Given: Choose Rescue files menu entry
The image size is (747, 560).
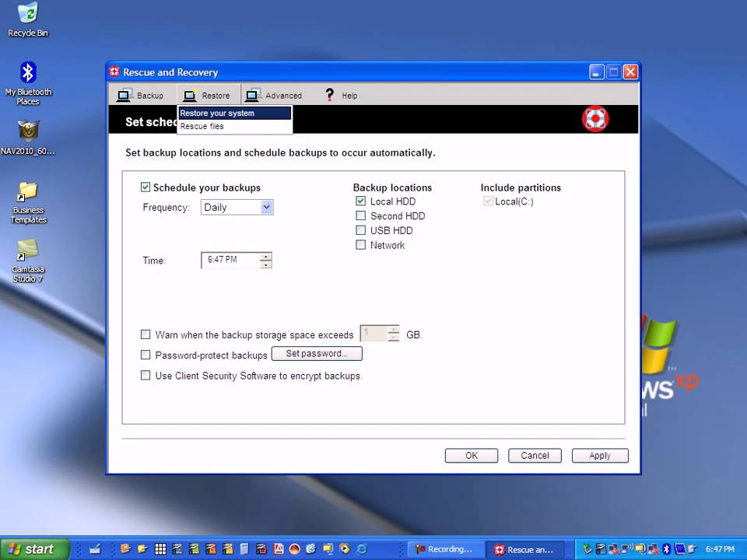Looking at the screenshot, I should click(x=234, y=126).
